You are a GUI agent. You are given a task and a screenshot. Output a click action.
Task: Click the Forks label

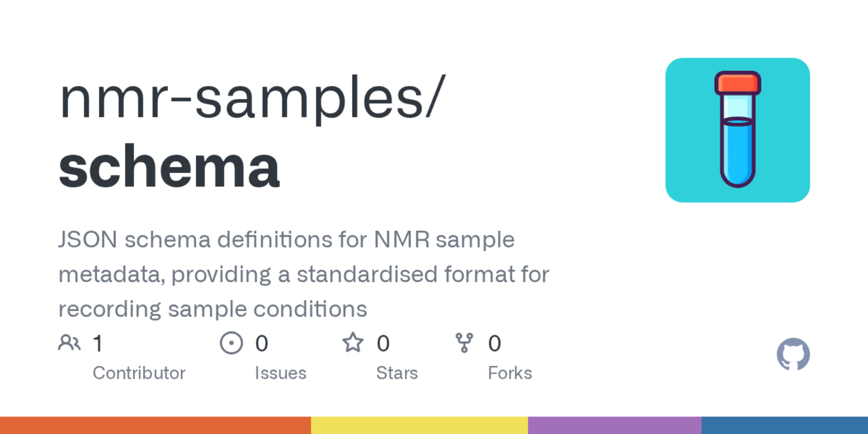pos(510,373)
